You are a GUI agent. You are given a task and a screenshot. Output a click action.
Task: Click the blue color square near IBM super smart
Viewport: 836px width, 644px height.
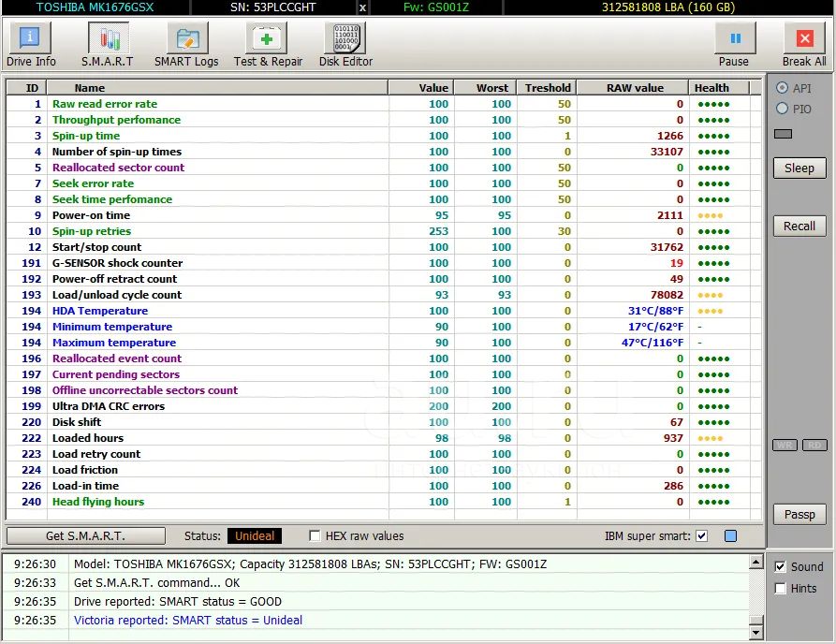[730, 535]
